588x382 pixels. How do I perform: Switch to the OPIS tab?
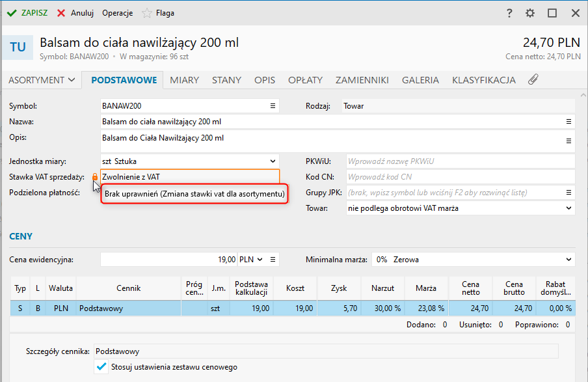(264, 80)
